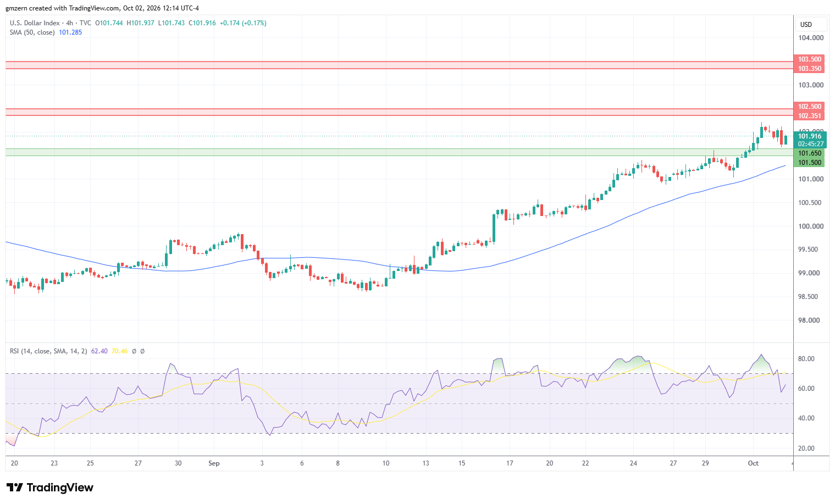This screenshot has height=504, width=835.
Task: Click the red 103.500 price label
Action: point(810,59)
